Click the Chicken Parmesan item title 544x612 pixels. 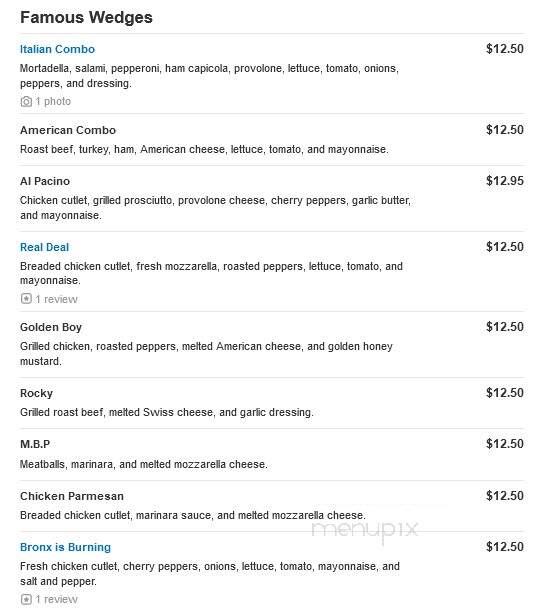coord(72,496)
